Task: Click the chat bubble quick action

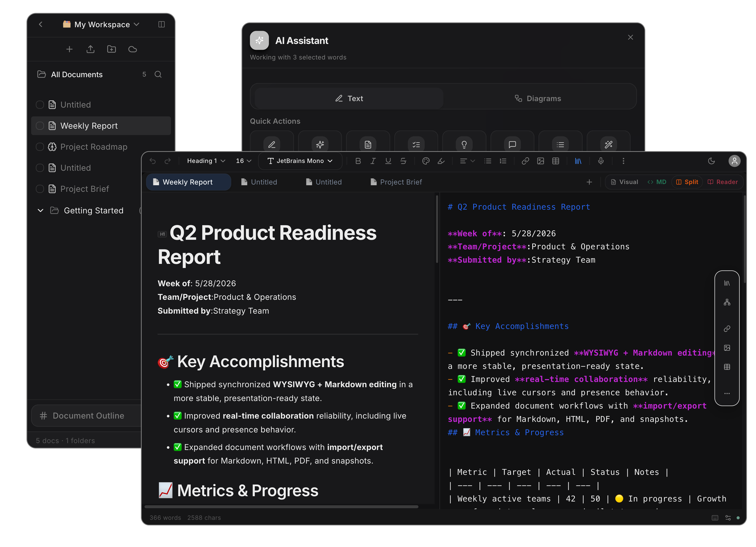Action: point(512,144)
